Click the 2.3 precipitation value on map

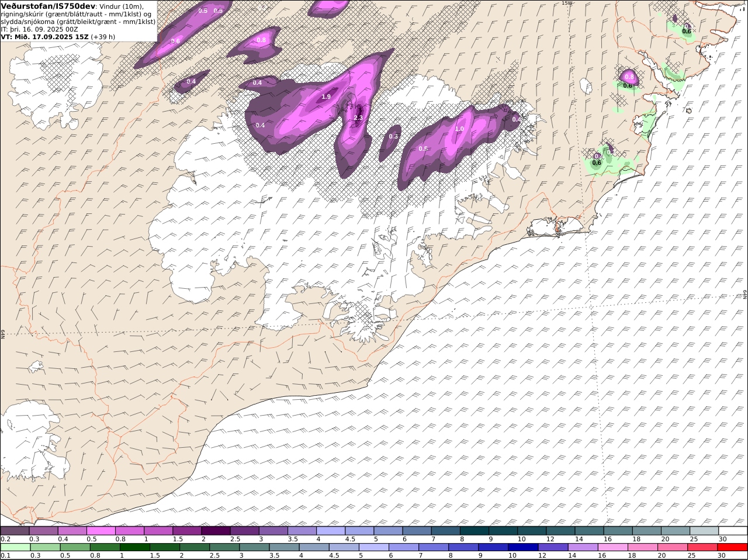click(x=359, y=117)
